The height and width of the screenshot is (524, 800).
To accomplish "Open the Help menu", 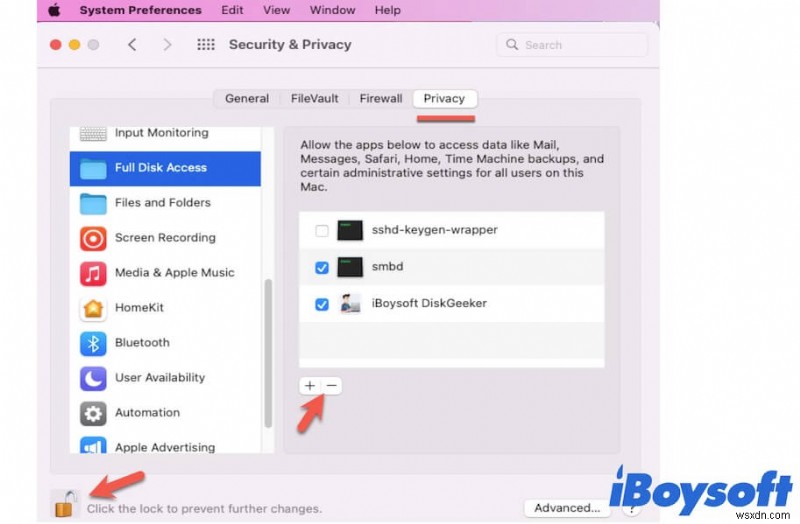I will (387, 10).
